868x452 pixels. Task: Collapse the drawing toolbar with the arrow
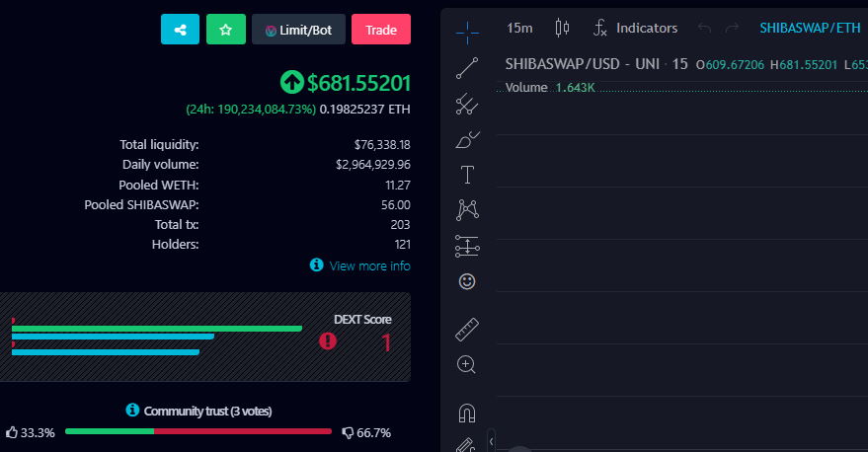491,441
